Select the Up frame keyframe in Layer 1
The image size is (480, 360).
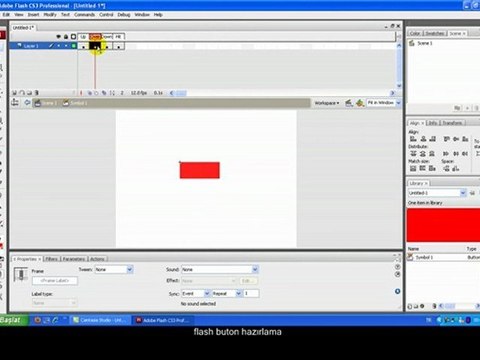click(83, 46)
